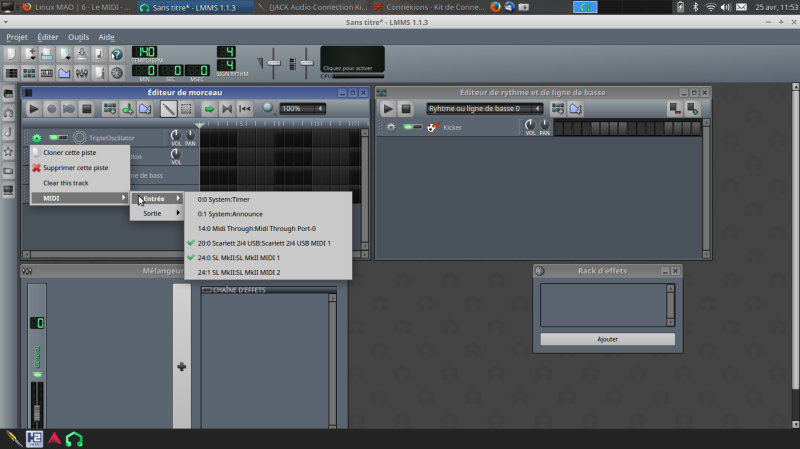Create a new project with the blank page icon
Screen dimensions: 800x449
[11, 54]
